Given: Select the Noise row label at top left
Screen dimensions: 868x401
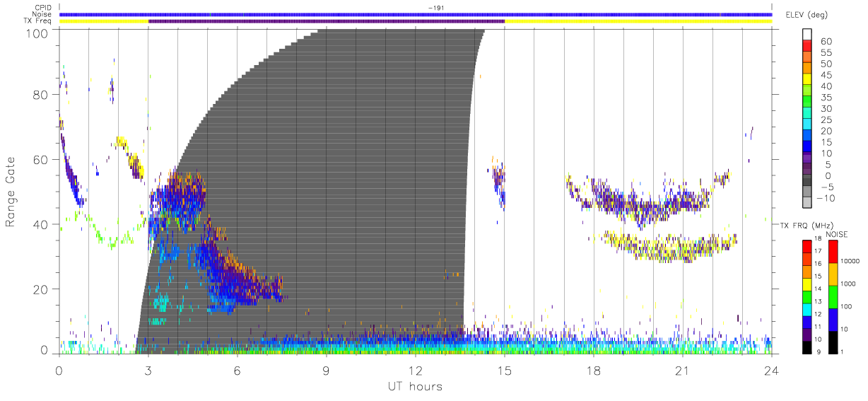Looking at the screenshot, I should [43, 14].
